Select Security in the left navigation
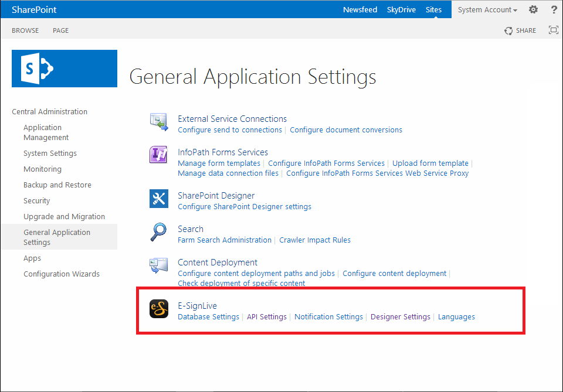563x392 pixels. coord(36,200)
